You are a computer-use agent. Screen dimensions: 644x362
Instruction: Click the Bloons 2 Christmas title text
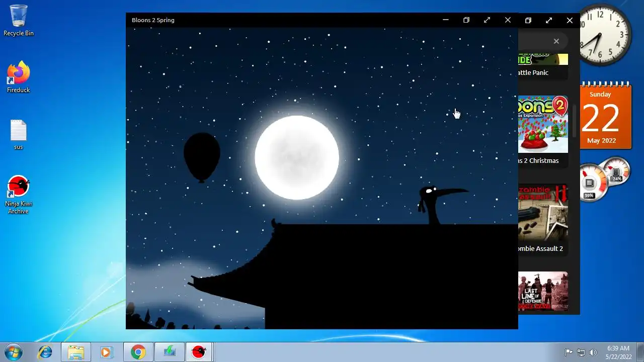tap(538, 160)
